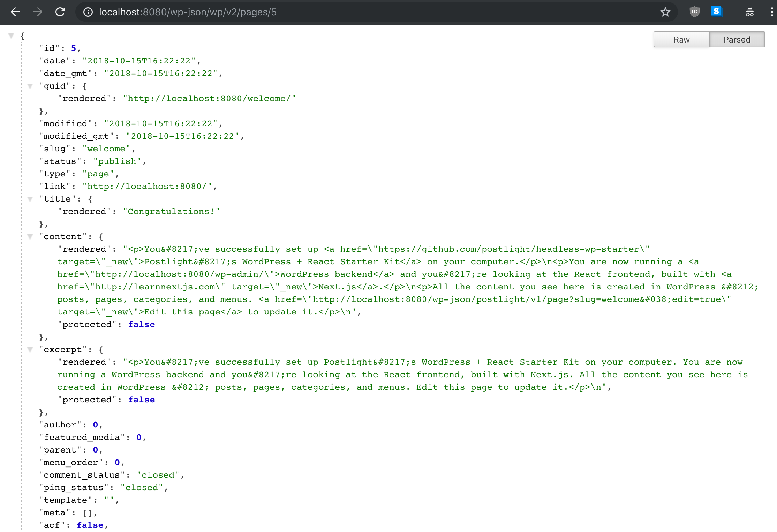Viewport: 777px width, 532px height.
Task: Collapse the excerpt object
Action: (x=30, y=350)
